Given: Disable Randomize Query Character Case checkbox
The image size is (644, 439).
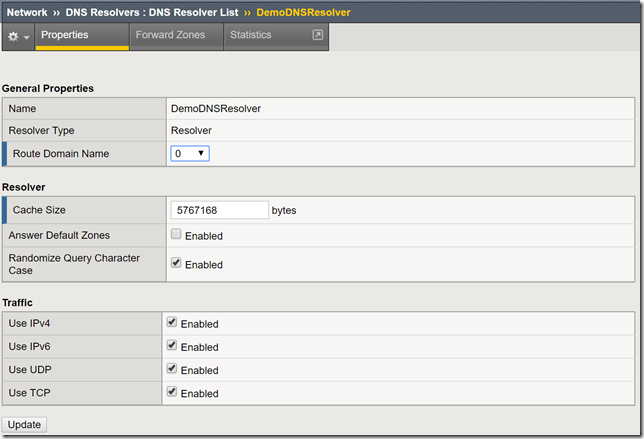Looking at the screenshot, I should pos(176,263).
